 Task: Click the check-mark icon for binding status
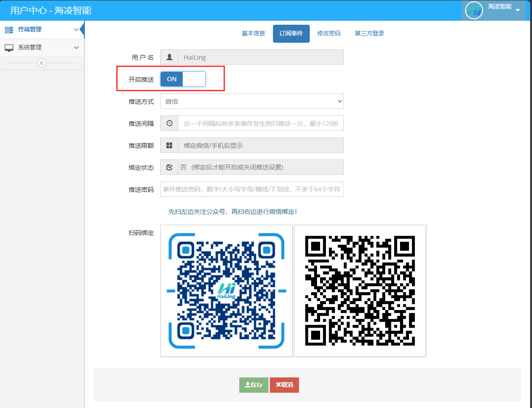point(169,167)
